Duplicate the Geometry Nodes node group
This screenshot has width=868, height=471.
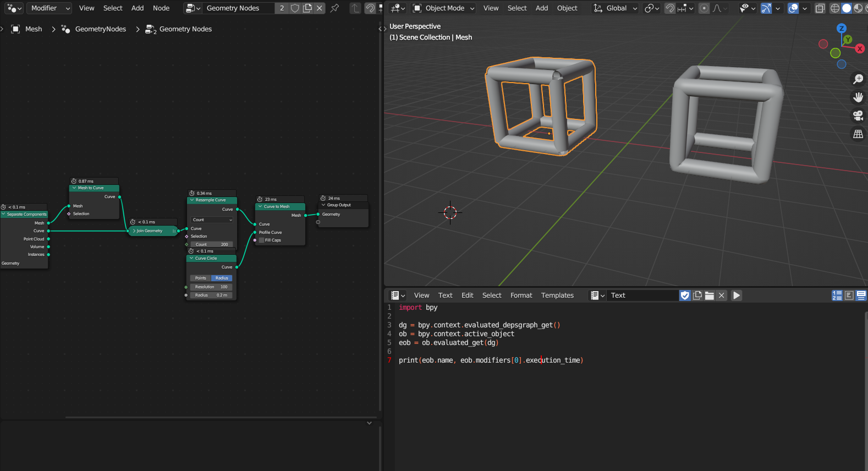click(307, 8)
